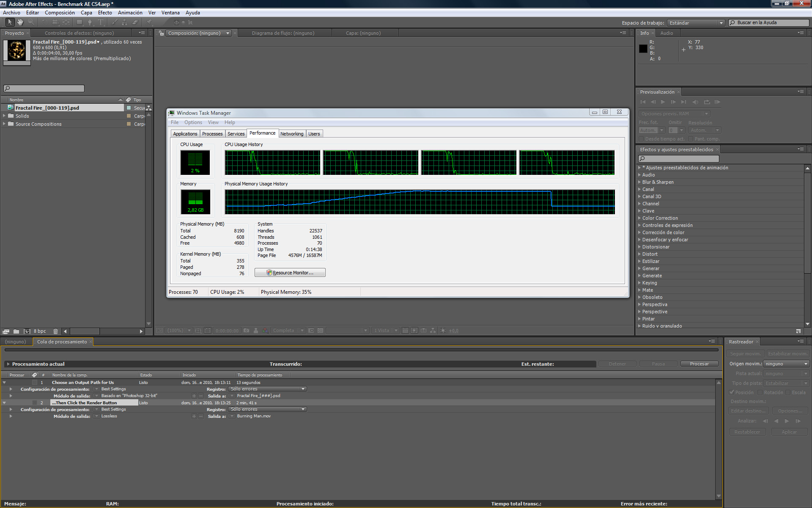Click the Procesar render button
Image resolution: width=812 pixels, height=508 pixels.
coord(699,364)
